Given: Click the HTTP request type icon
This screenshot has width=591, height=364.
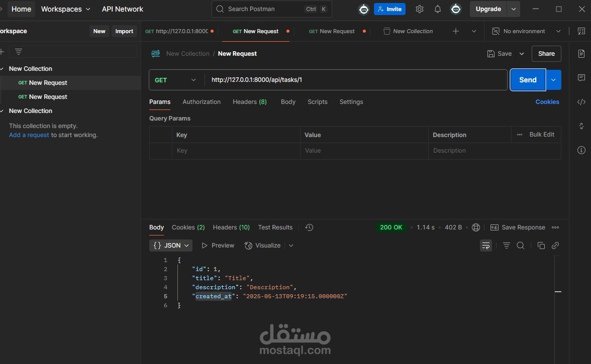Looking at the screenshot, I should (x=156, y=54).
